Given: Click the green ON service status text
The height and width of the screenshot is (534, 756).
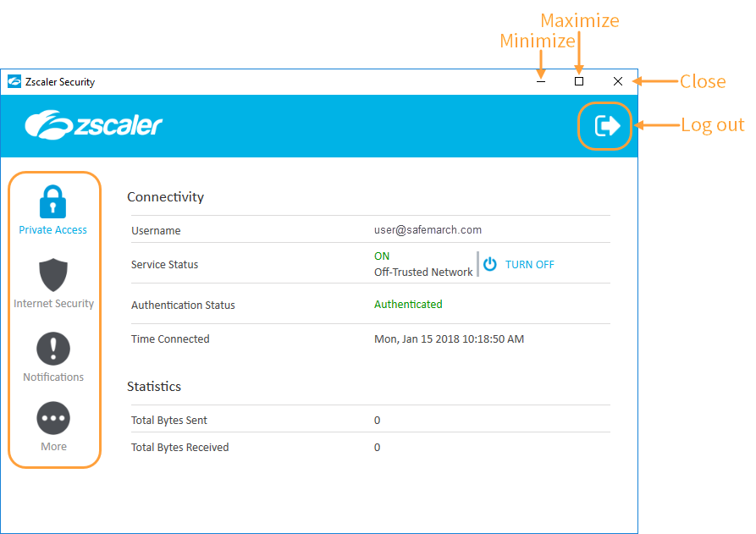Looking at the screenshot, I should tap(382, 256).
